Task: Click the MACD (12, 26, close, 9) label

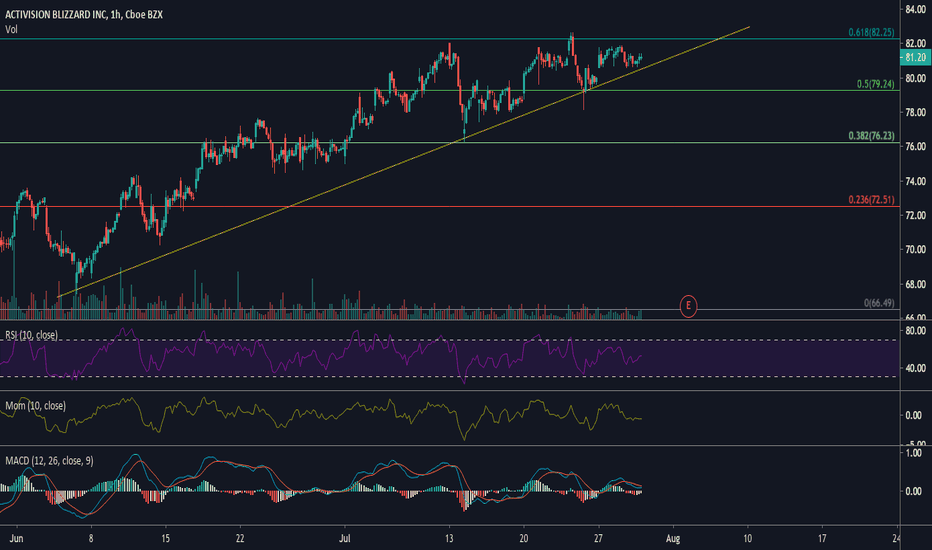Action: (x=49, y=461)
